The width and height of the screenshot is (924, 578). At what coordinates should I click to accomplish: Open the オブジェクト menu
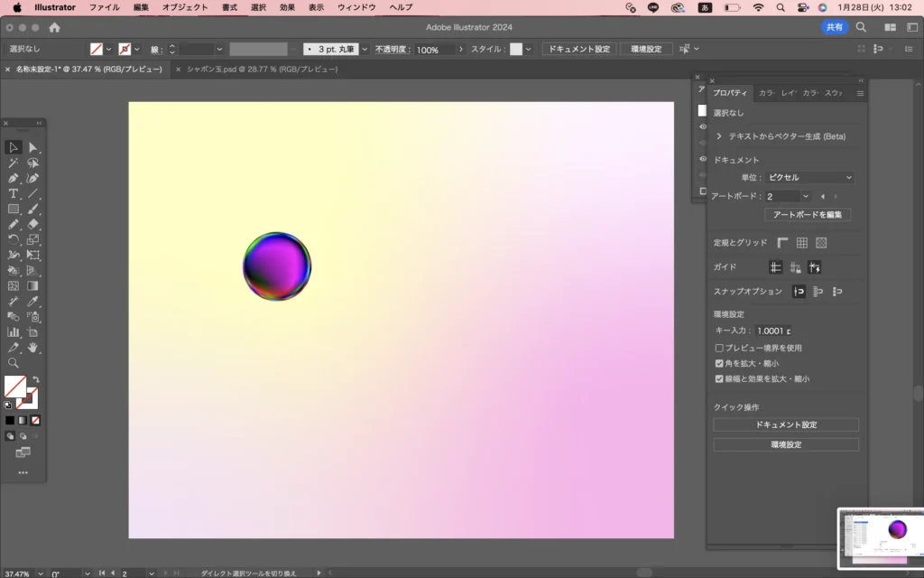click(184, 7)
